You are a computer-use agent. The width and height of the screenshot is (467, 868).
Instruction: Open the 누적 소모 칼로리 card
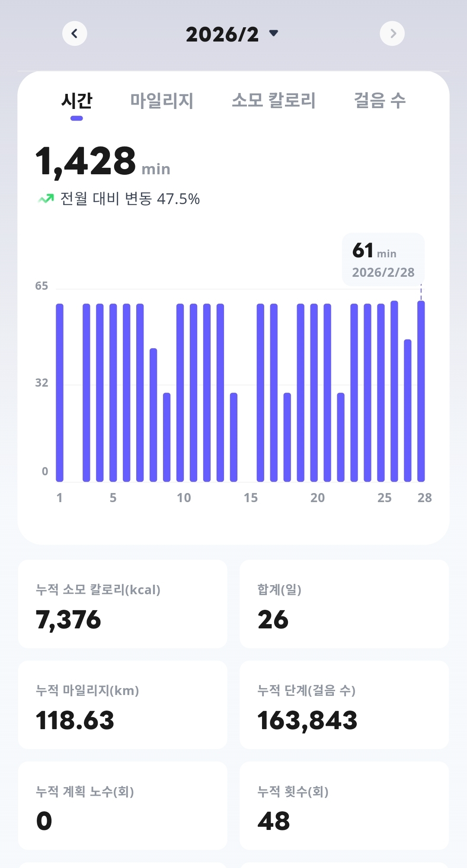pos(122,604)
